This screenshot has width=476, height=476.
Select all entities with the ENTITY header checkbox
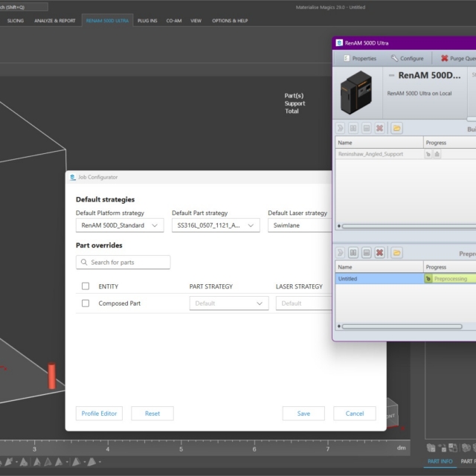pyautogui.click(x=86, y=286)
